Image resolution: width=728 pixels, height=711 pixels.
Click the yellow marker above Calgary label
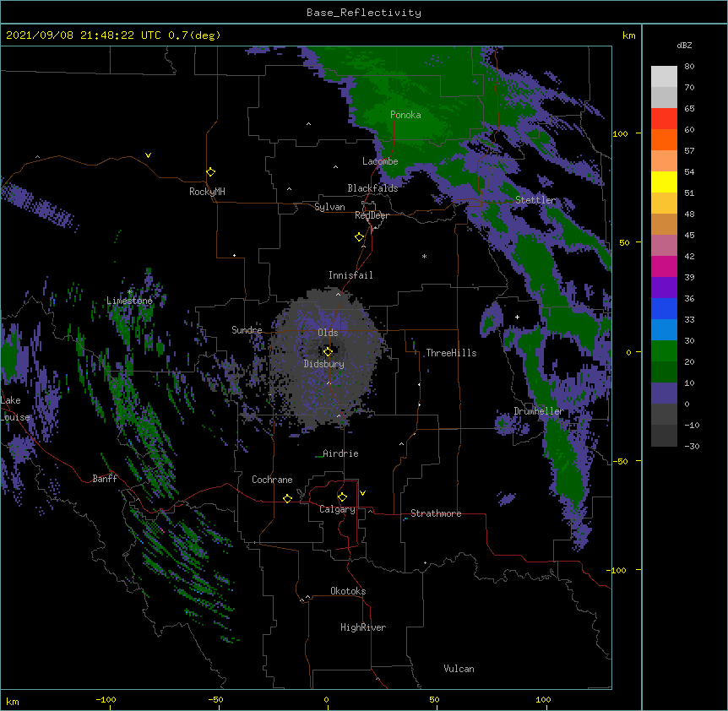pyautogui.click(x=342, y=497)
